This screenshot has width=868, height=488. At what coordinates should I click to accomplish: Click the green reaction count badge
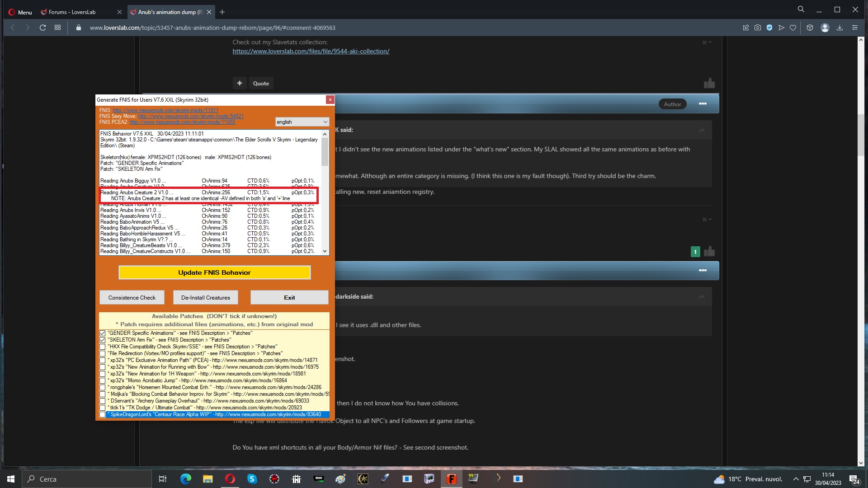click(695, 252)
